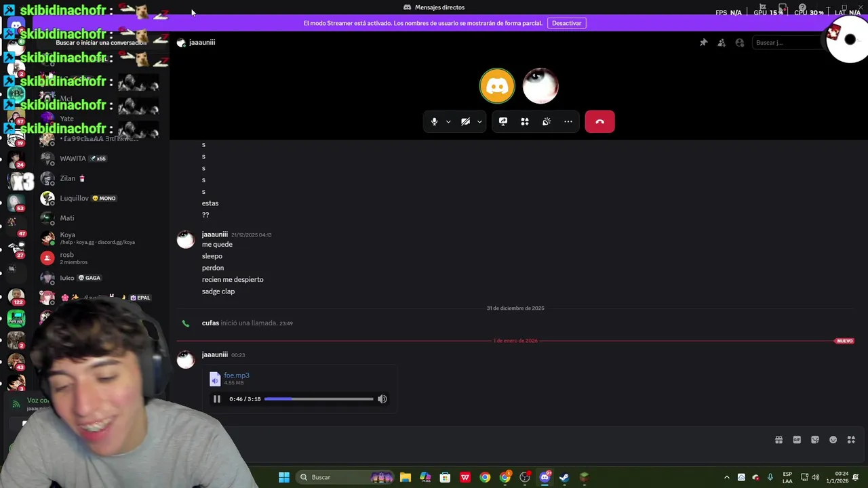Open pinned messages icon

pyautogui.click(x=703, y=43)
